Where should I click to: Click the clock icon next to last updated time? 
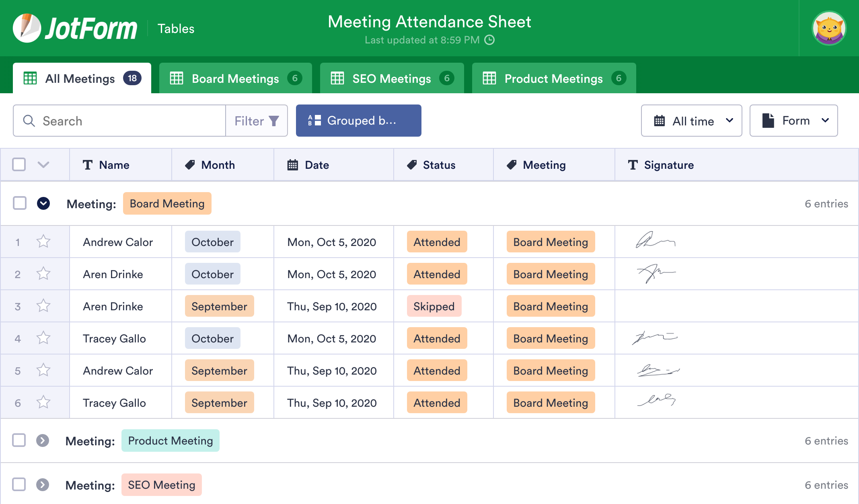point(489,40)
